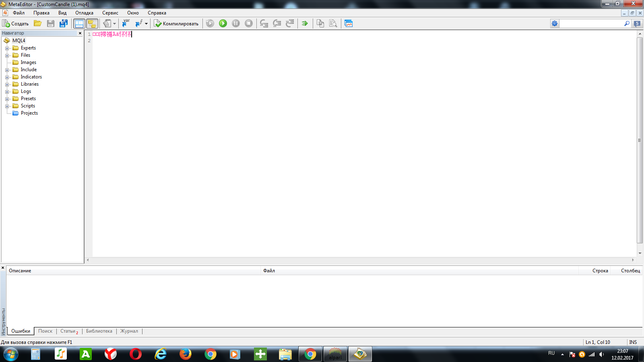Expand the Presets folder
The width and height of the screenshot is (644, 362).
7,99
